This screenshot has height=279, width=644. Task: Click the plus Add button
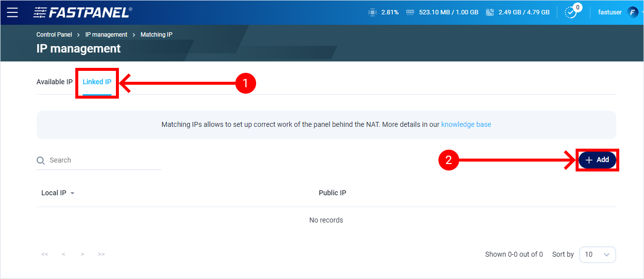click(x=597, y=160)
